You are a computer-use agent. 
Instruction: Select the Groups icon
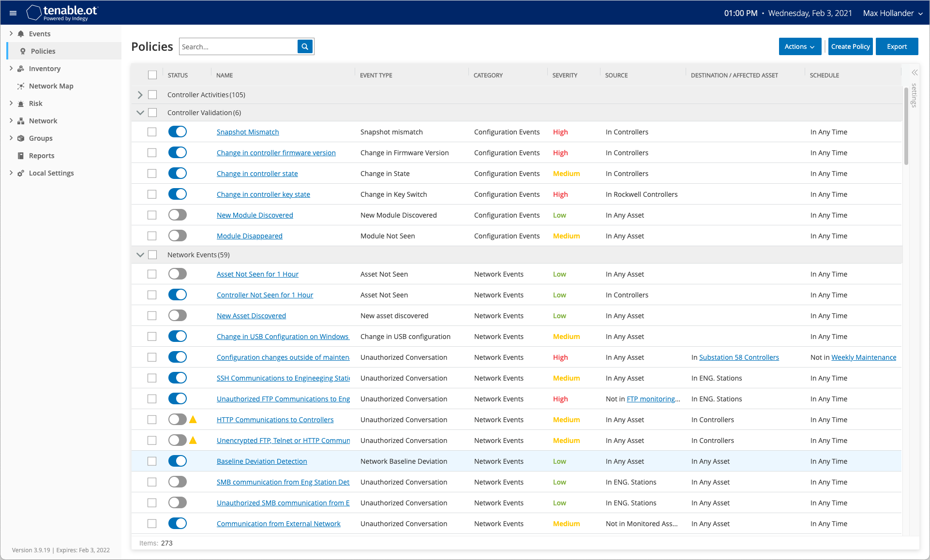pos(20,138)
